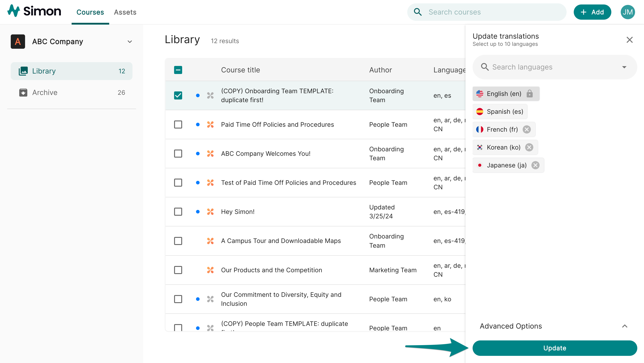Toggle the select-all header checkbox
This screenshot has width=644, height=363.
(x=178, y=70)
